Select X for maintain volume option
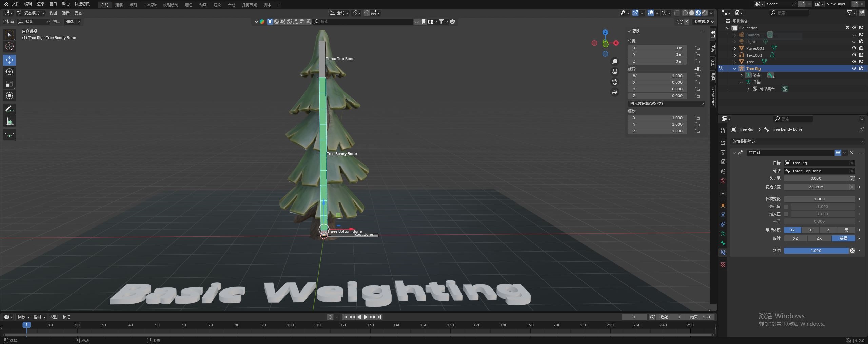Viewport: 868px width, 344px height. [810, 230]
